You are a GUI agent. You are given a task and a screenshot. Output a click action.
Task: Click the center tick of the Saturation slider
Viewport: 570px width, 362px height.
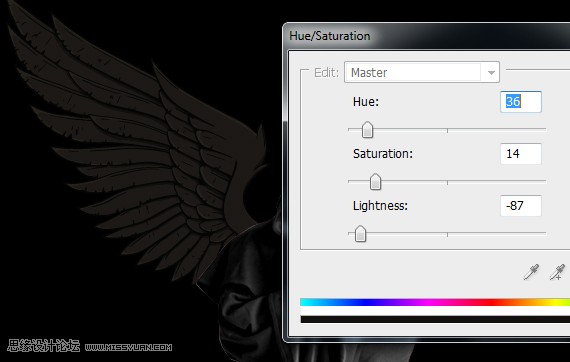[447, 182]
